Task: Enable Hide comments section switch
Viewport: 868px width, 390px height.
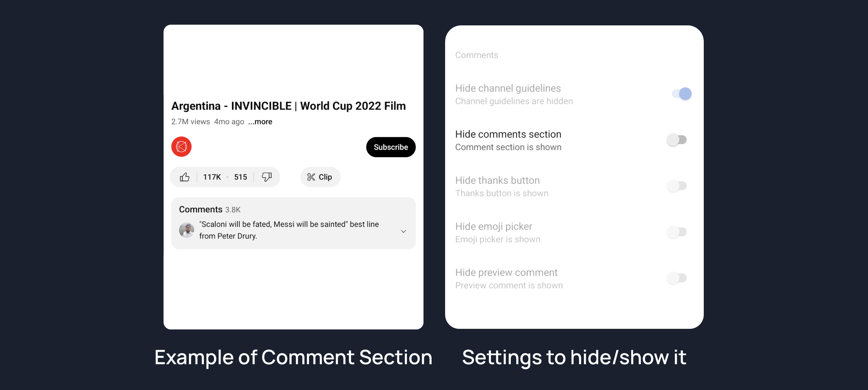Action: pyautogui.click(x=677, y=140)
